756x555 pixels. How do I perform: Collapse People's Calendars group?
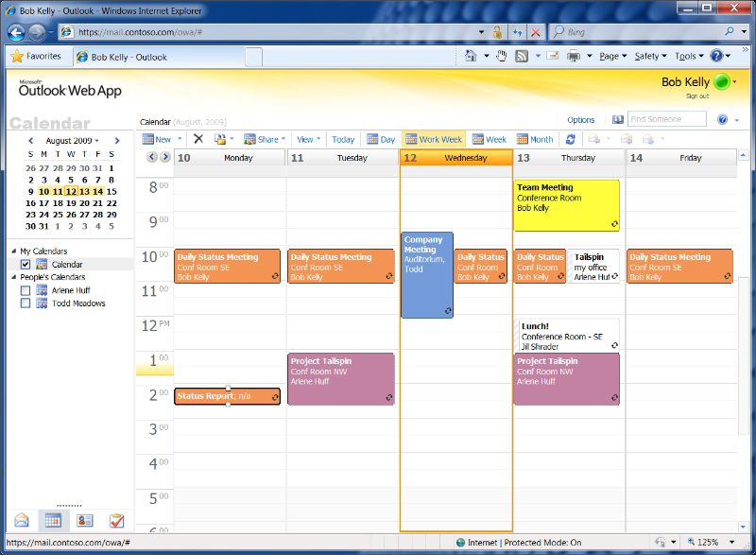13,277
